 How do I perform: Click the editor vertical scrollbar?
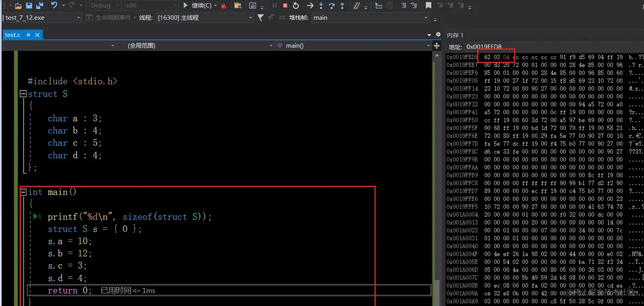pos(436,179)
